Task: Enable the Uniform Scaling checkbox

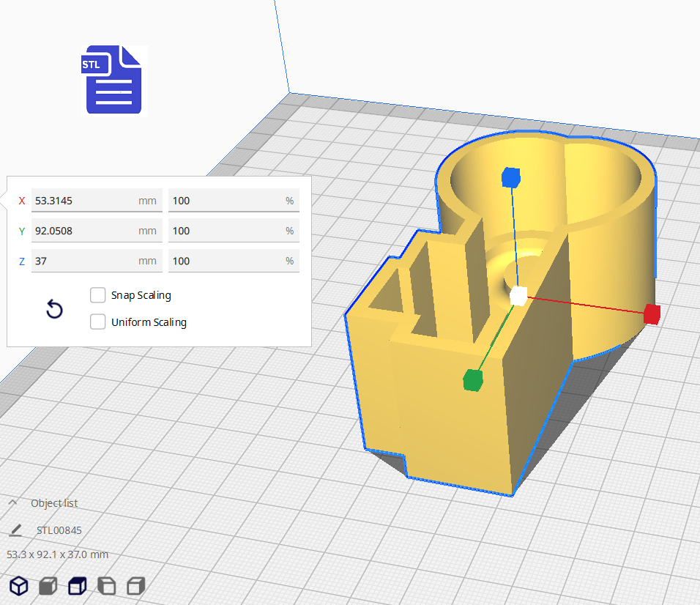Action: (97, 322)
